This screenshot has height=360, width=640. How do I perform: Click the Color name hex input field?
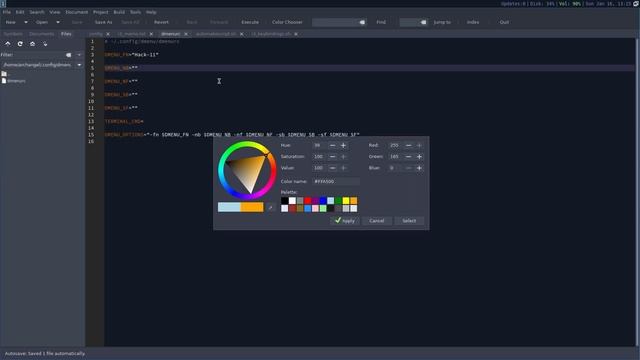click(336, 181)
